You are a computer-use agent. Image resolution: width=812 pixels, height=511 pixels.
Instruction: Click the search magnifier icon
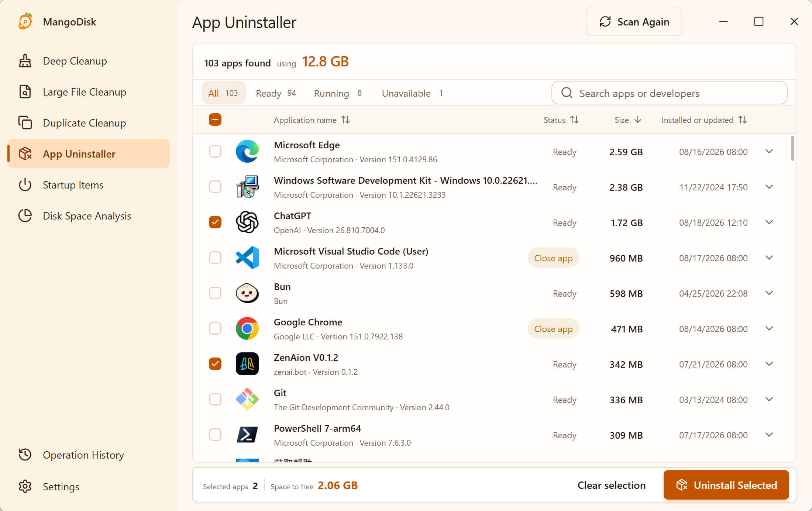(567, 93)
